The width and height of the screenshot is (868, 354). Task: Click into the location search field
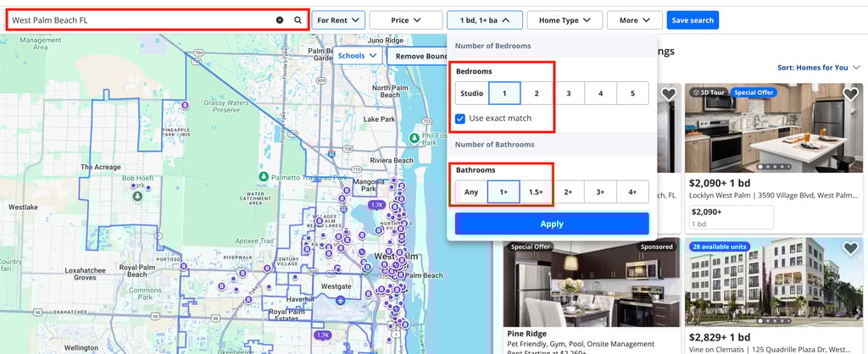[x=157, y=20]
